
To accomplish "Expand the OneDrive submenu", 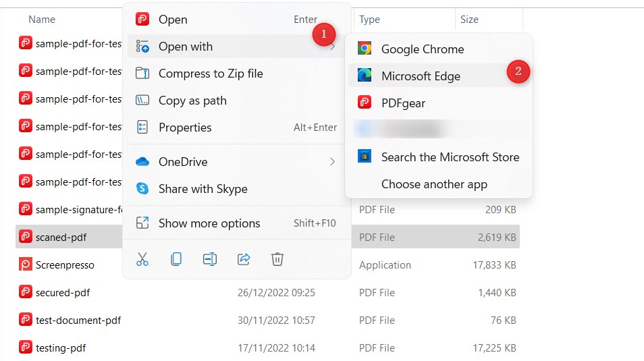I will [332, 162].
